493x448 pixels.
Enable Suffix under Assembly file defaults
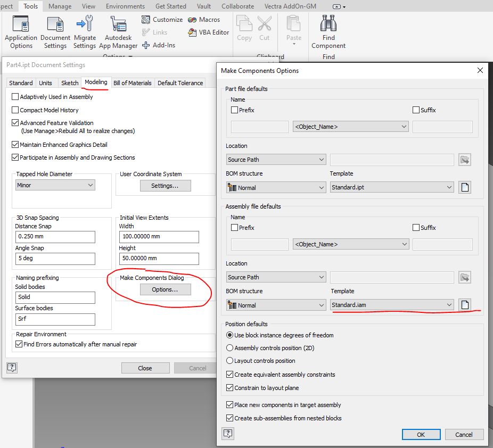(416, 227)
